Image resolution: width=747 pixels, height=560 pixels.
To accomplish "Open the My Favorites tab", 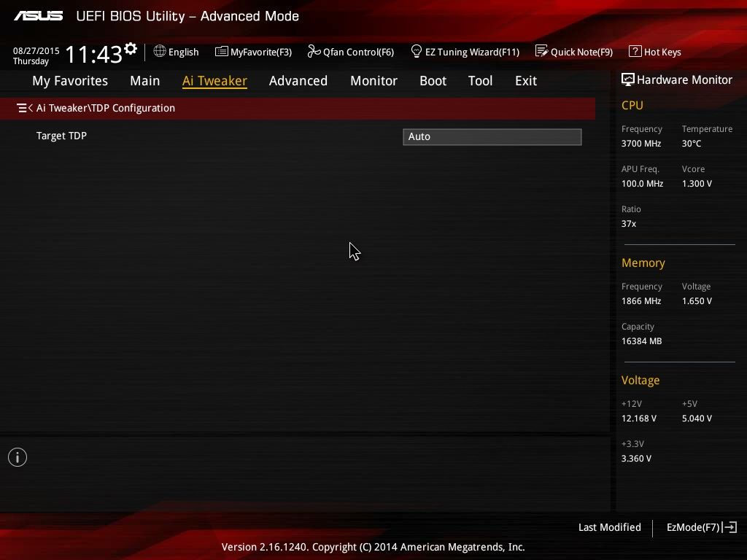I will tap(70, 81).
